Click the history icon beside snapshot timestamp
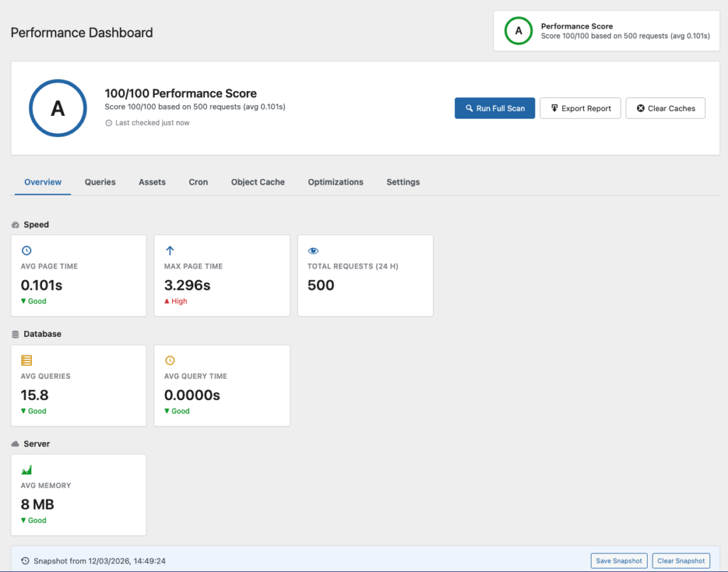 [26, 561]
